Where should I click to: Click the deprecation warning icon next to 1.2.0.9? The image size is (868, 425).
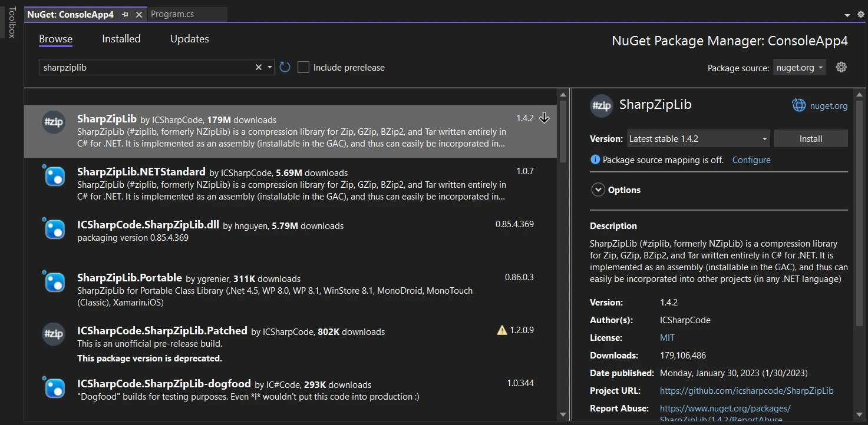502,330
